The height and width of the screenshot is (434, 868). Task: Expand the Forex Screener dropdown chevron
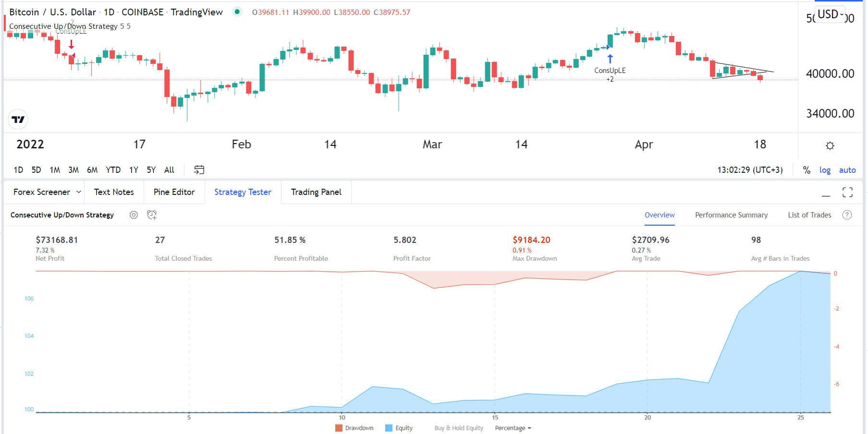click(79, 192)
